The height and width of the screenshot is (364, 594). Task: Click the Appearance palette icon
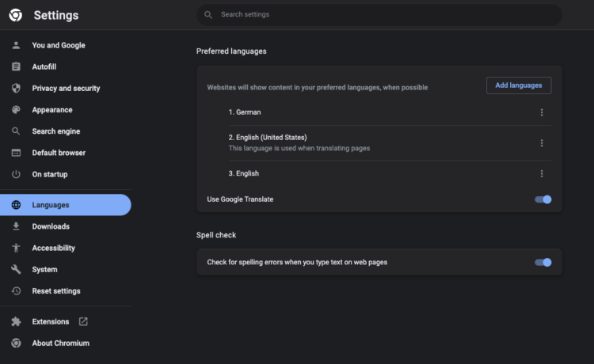[x=16, y=110]
